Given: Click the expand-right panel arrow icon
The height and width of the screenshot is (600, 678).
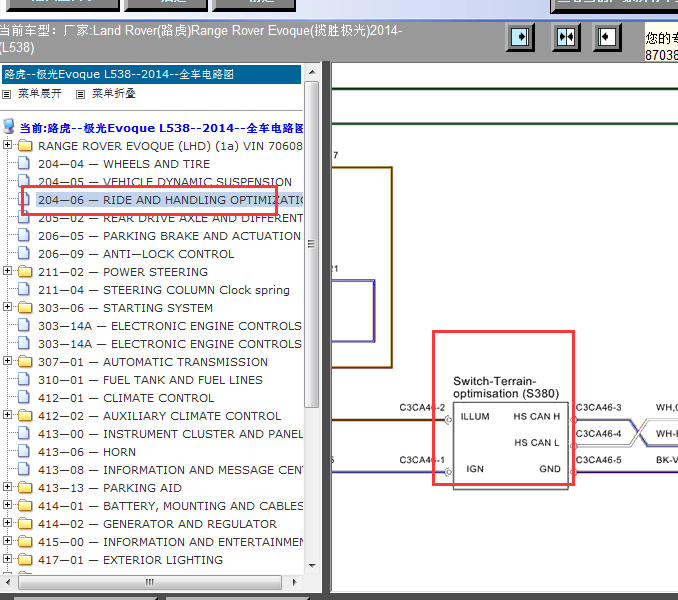Looking at the screenshot, I should (520, 37).
